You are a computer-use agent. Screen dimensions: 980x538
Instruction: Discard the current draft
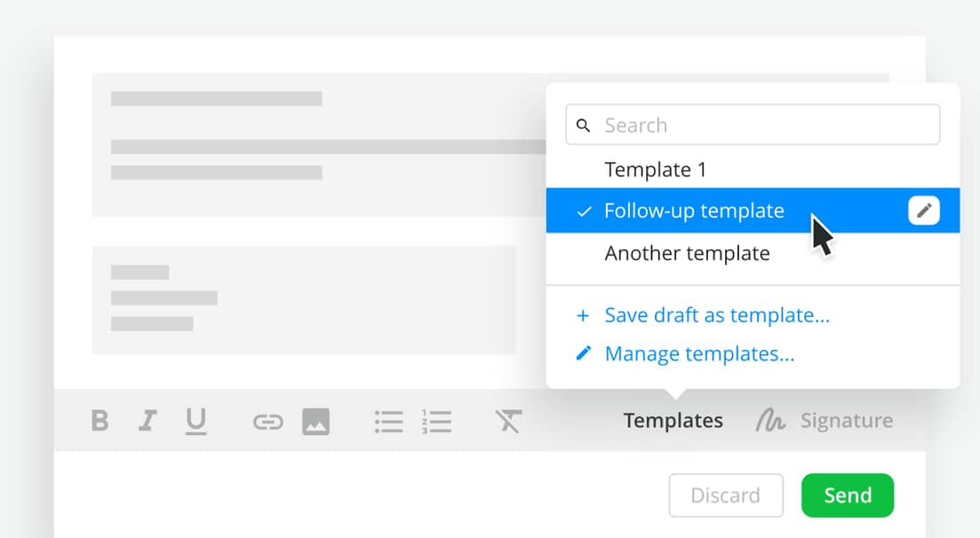pos(725,495)
